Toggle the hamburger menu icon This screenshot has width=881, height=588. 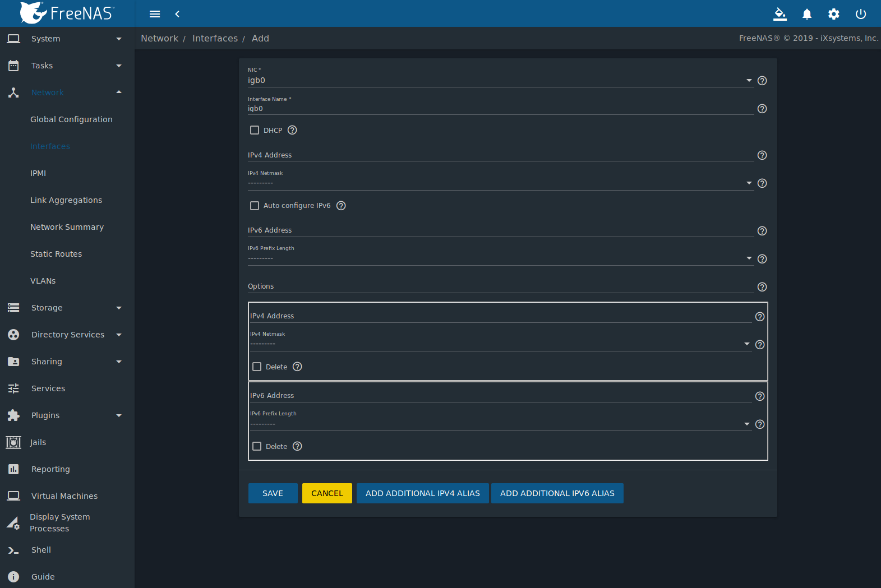click(155, 14)
